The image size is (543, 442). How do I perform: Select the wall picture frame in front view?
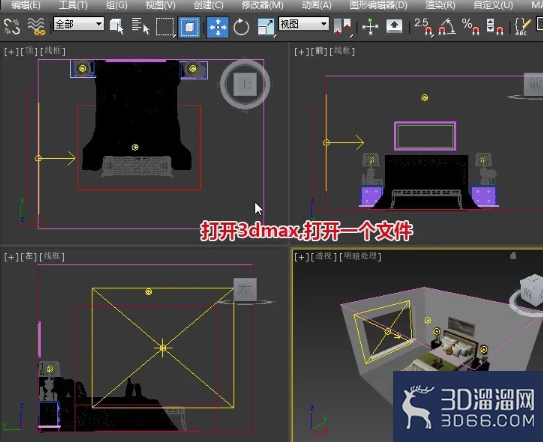point(425,136)
